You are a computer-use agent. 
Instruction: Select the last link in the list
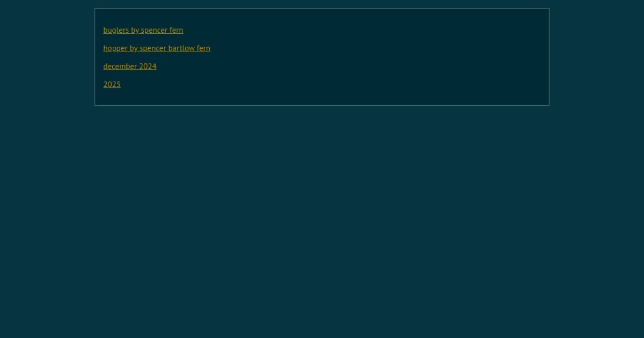pos(112,85)
